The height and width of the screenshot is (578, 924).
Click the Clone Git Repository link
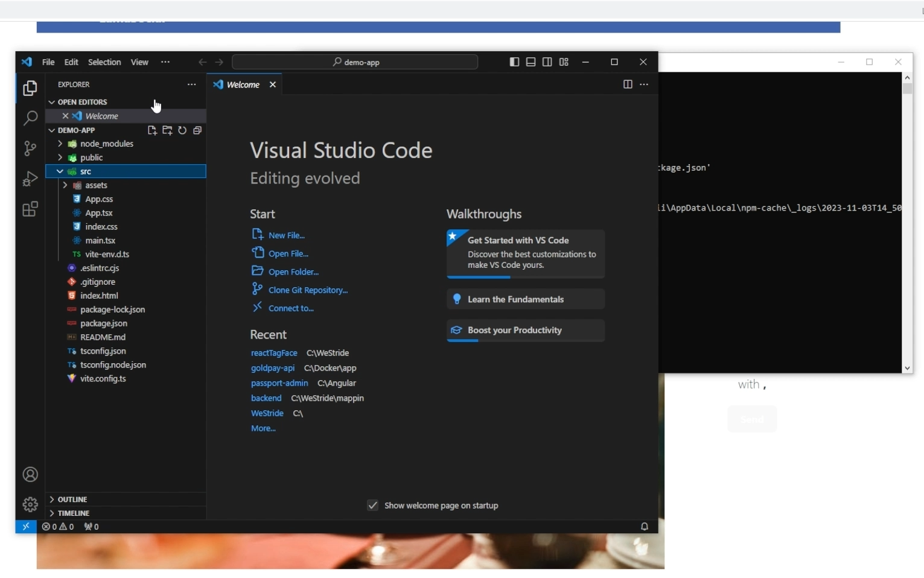(308, 290)
